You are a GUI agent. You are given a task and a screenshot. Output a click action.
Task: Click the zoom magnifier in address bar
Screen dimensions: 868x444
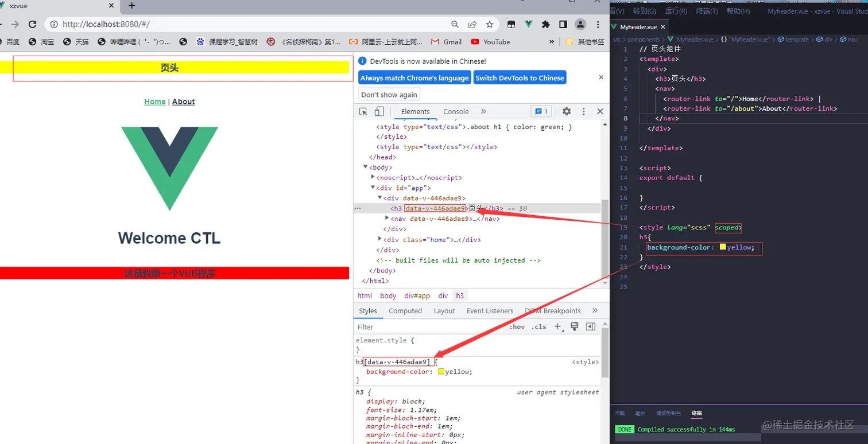tap(455, 25)
